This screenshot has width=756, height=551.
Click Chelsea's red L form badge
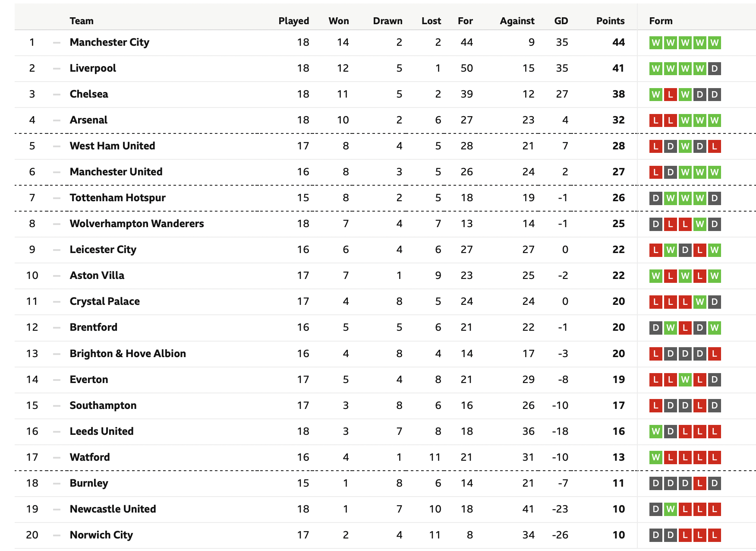point(670,95)
